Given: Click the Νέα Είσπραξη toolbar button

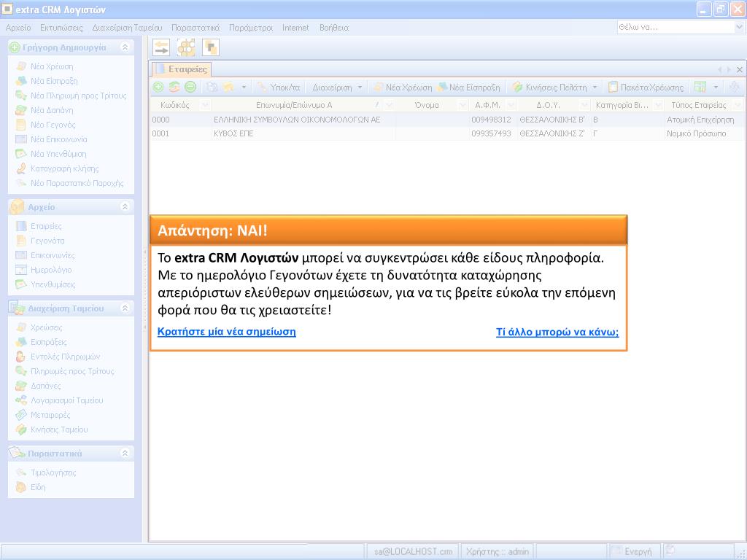Looking at the screenshot, I should pos(469,87).
